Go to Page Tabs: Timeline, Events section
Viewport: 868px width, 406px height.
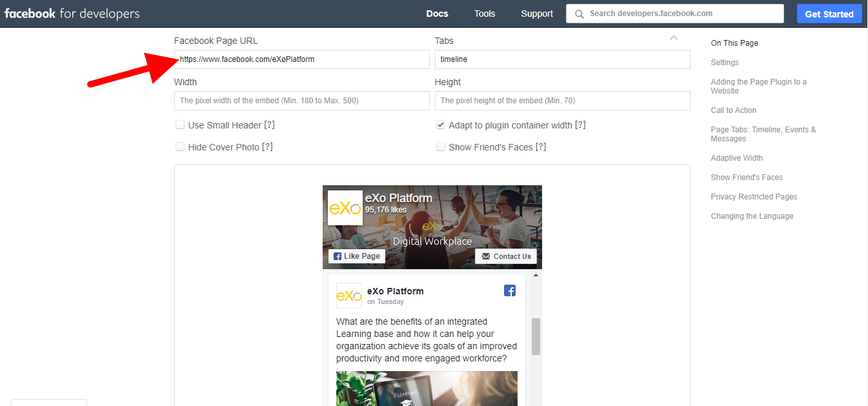pyautogui.click(x=763, y=134)
